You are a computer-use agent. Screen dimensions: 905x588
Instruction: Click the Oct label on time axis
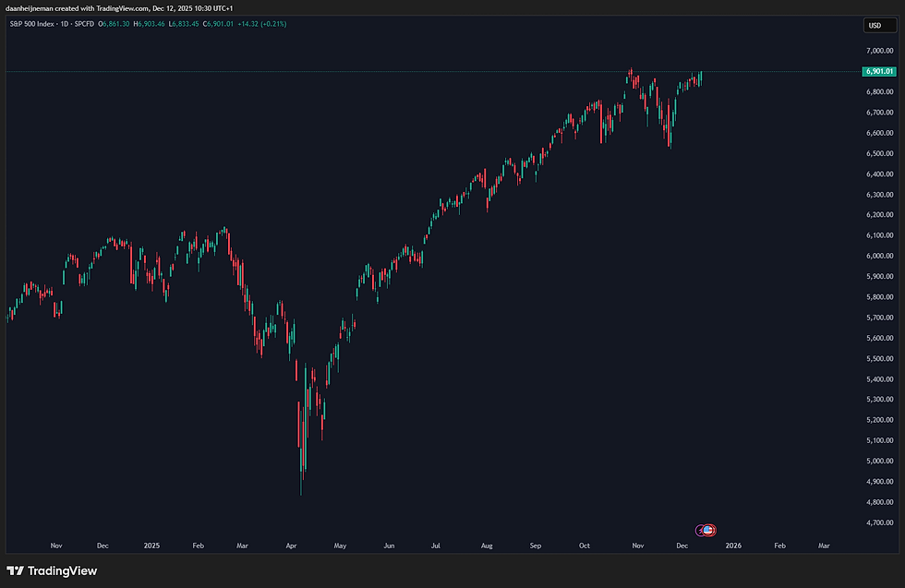click(x=585, y=546)
